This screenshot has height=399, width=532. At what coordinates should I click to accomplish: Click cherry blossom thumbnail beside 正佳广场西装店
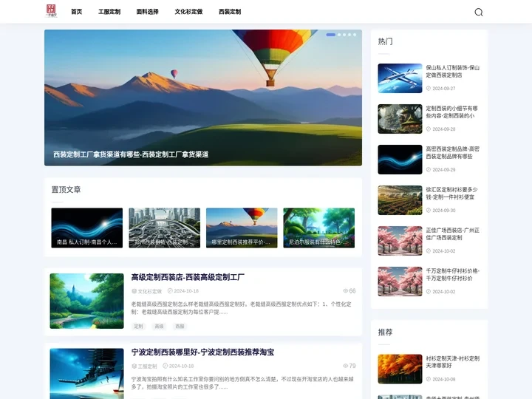click(x=400, y=241)
